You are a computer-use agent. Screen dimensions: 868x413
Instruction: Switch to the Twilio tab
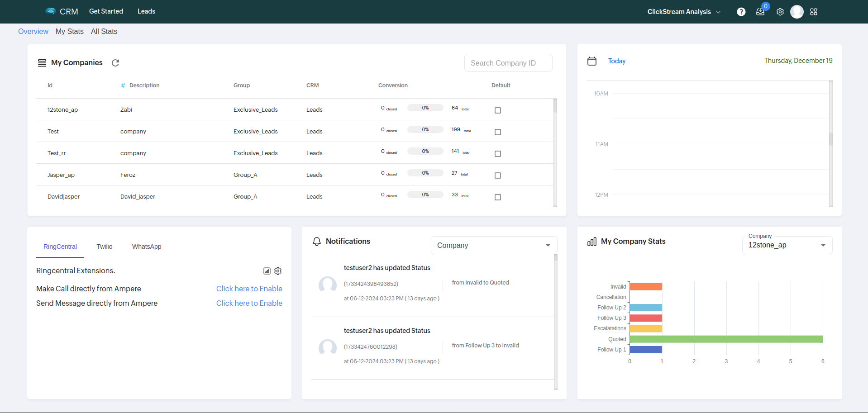105,247
